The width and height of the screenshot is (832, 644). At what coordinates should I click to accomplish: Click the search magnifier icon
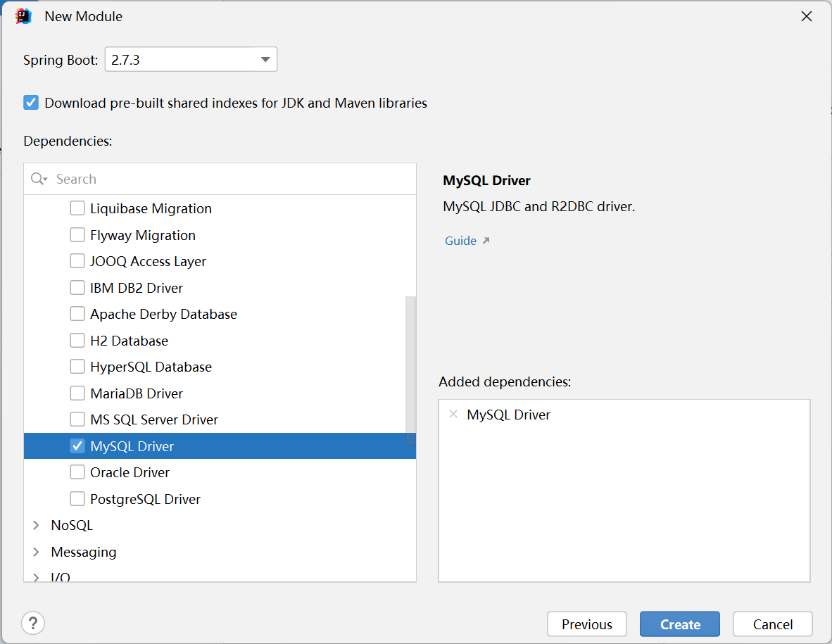(x=39, y=179)
